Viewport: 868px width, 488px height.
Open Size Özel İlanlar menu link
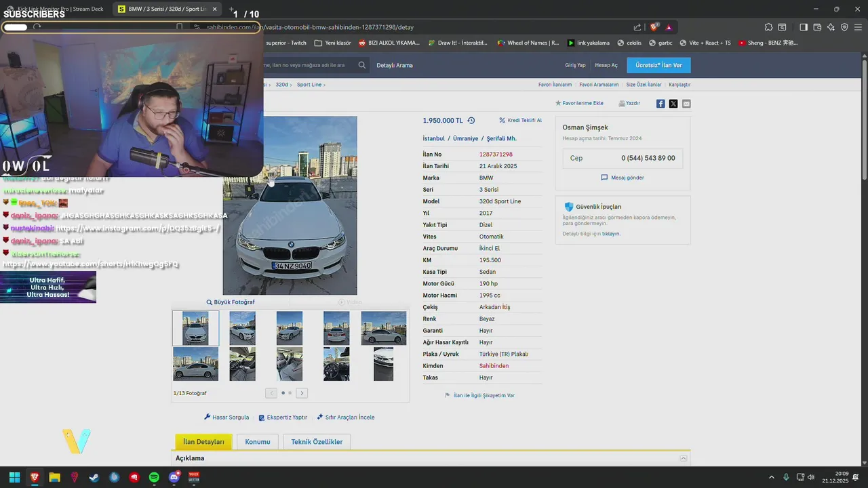(x=644, y=85)
